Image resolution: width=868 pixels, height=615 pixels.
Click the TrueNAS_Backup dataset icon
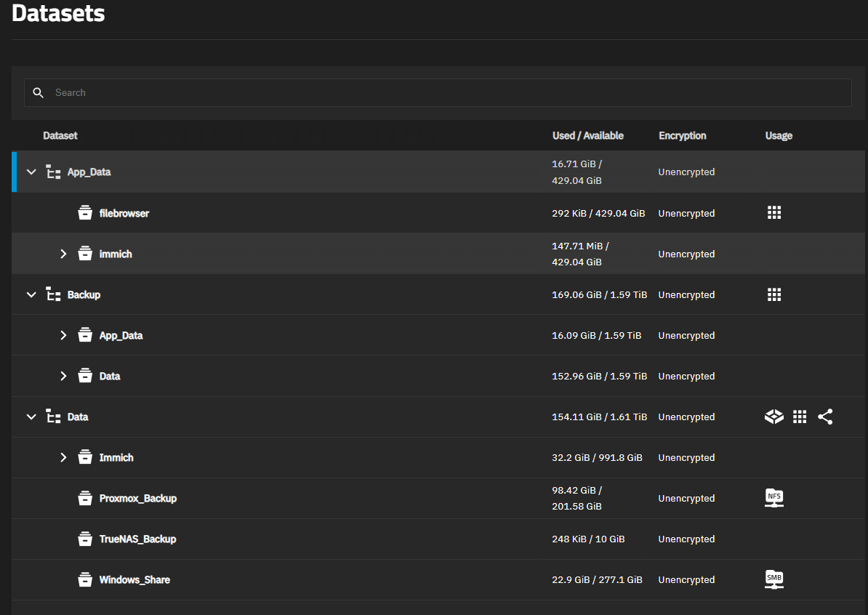click(x=85, y=539)
